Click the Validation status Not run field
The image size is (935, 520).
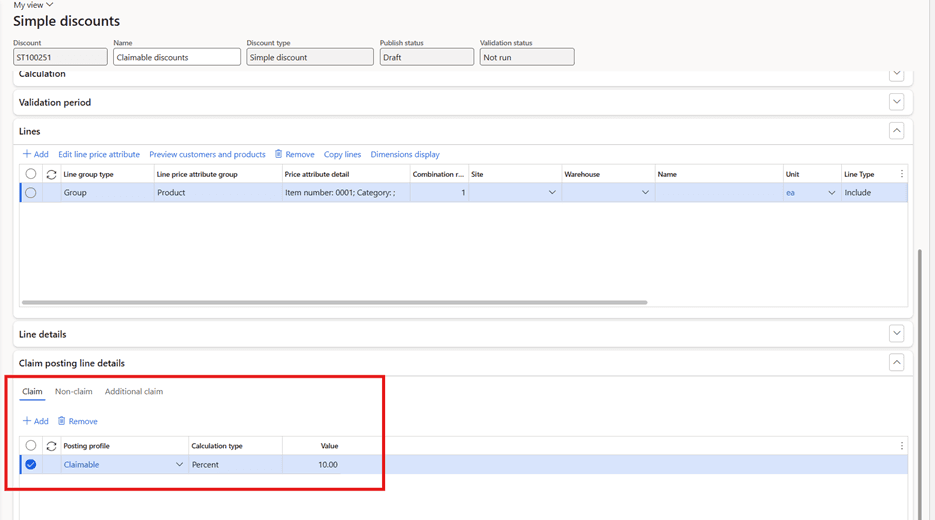pyautogui.click(x=527, y=57)
